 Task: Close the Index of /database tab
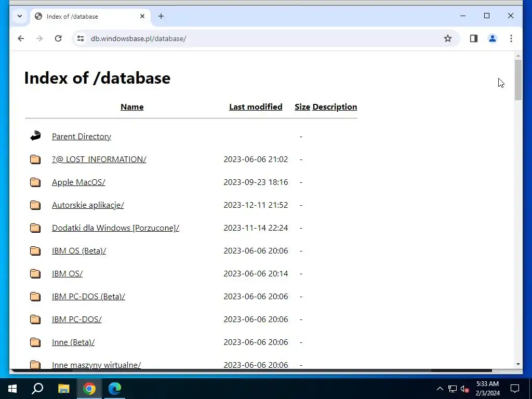click(x=142, y=16)
